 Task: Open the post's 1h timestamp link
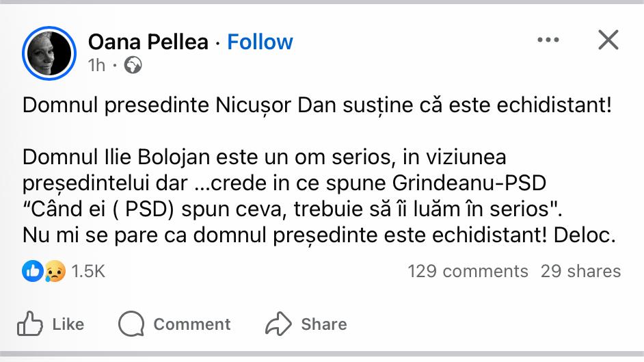(97, 65)
